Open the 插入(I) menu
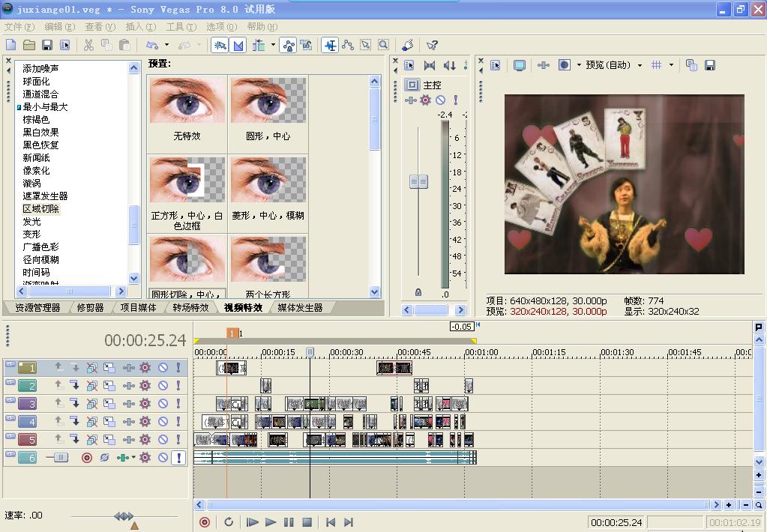The height and width of the screenshot is (532, 767). pyautogui.click(x=140, y=27)
